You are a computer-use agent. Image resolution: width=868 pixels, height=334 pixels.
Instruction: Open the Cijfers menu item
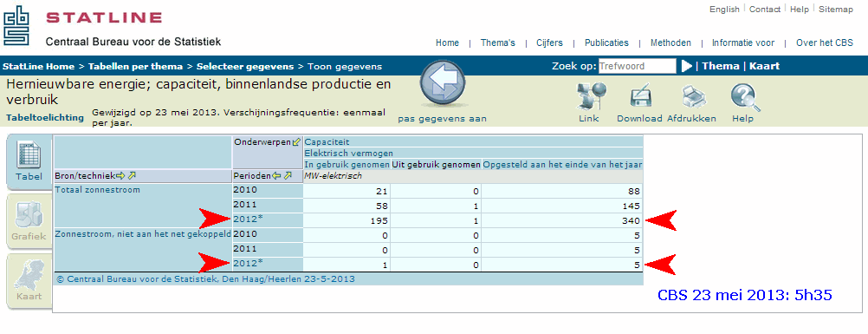[x=549, y=43]
